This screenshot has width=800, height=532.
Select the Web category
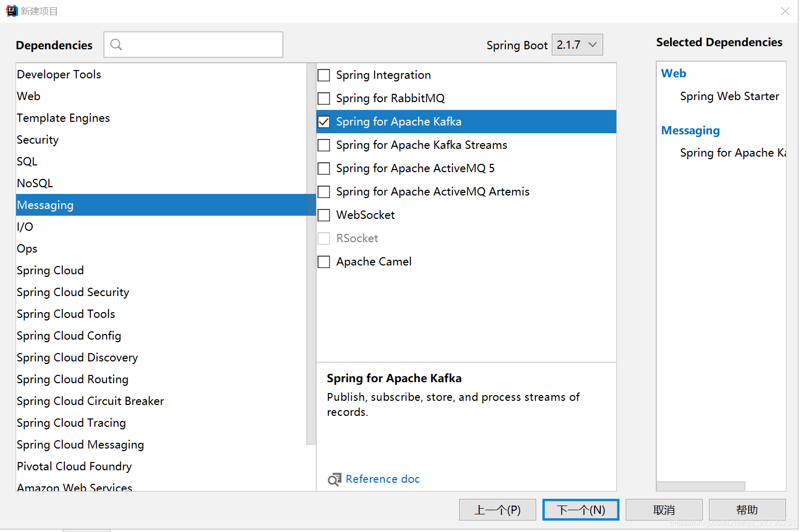pos(161,96)
